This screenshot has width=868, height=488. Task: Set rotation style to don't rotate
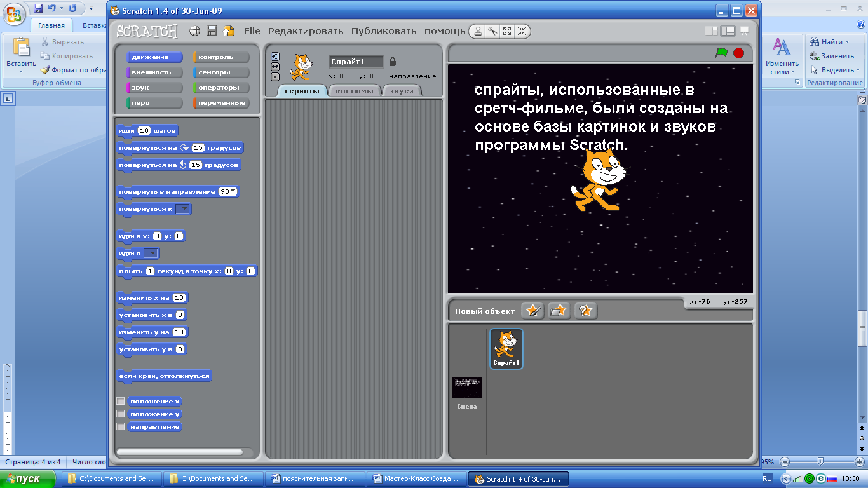(x=275, y=77)
